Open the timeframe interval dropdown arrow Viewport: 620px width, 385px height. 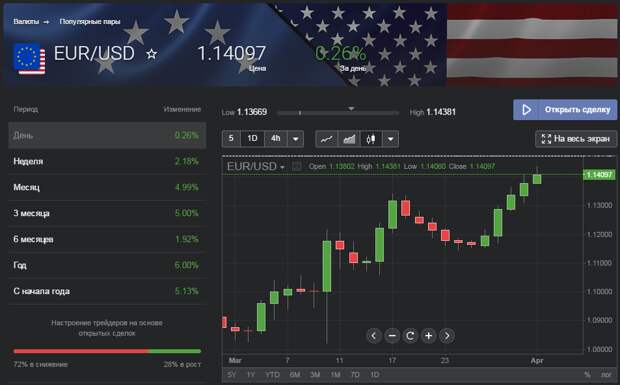[x=295, y=139]
